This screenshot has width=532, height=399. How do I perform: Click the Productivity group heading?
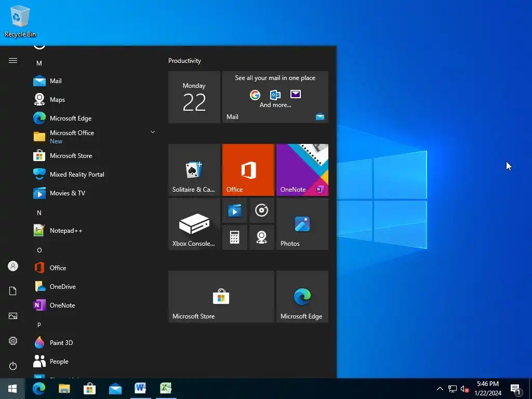184,61
